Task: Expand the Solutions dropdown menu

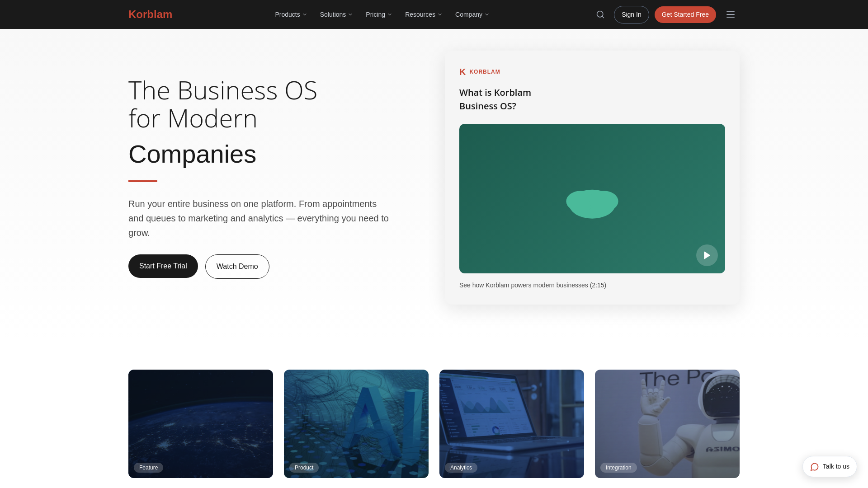Action: pyautogui.click(x=336, y=14)
